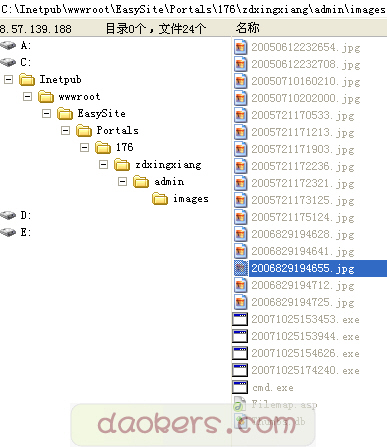Click the Filemap.asp file icon
Viewport: 387px width, 447px height.
click(240, 404)
